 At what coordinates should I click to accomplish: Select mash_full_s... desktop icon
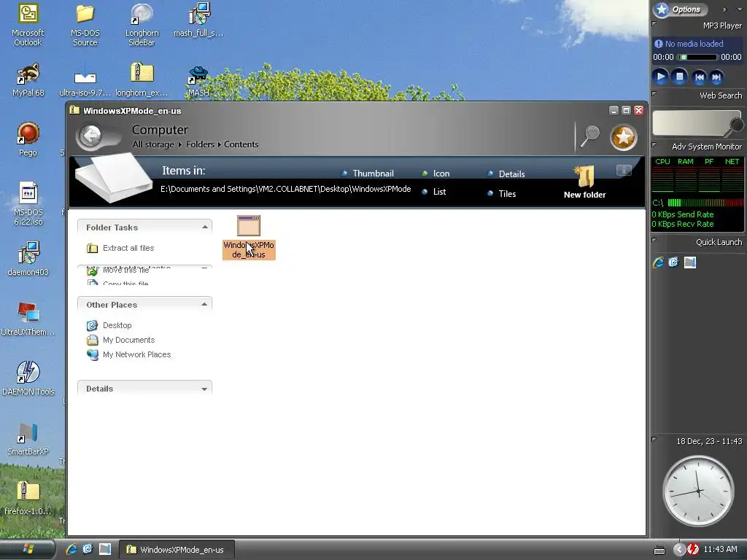(198, 20)
